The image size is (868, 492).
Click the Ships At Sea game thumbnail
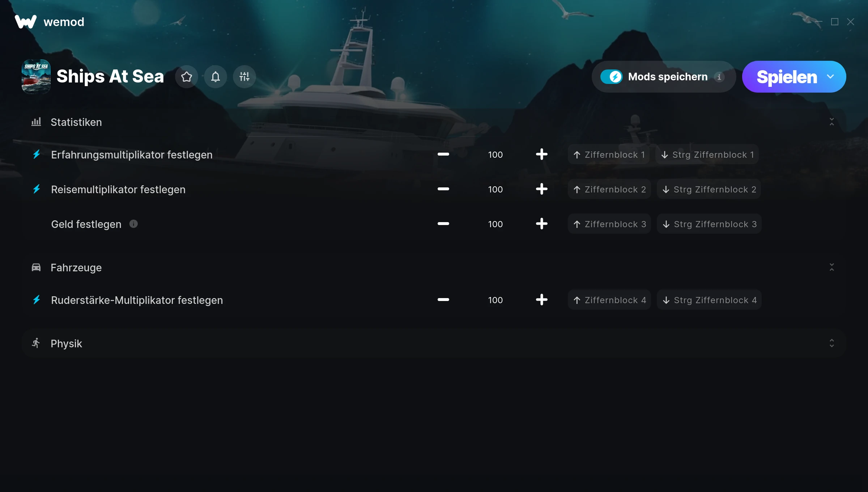(36, 77)
